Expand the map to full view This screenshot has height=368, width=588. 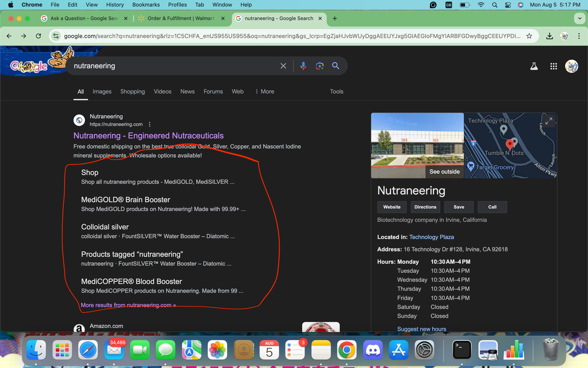(x=549, y=121)
